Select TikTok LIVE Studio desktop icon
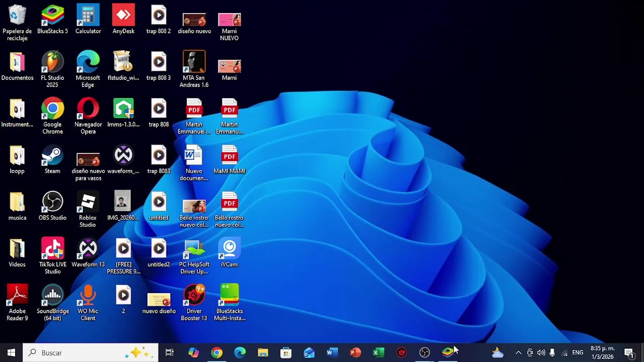644x362 pixels. [x=52, y=256]
